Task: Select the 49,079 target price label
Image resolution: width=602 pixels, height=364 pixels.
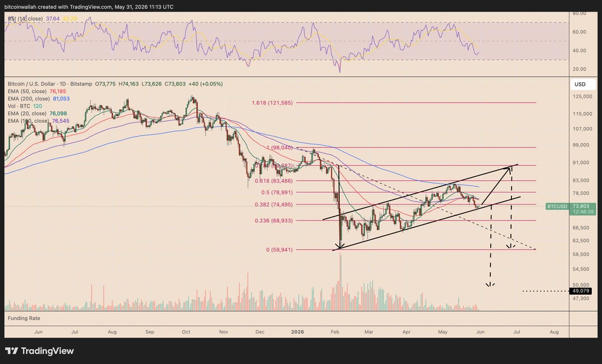Action: [580, 291]
